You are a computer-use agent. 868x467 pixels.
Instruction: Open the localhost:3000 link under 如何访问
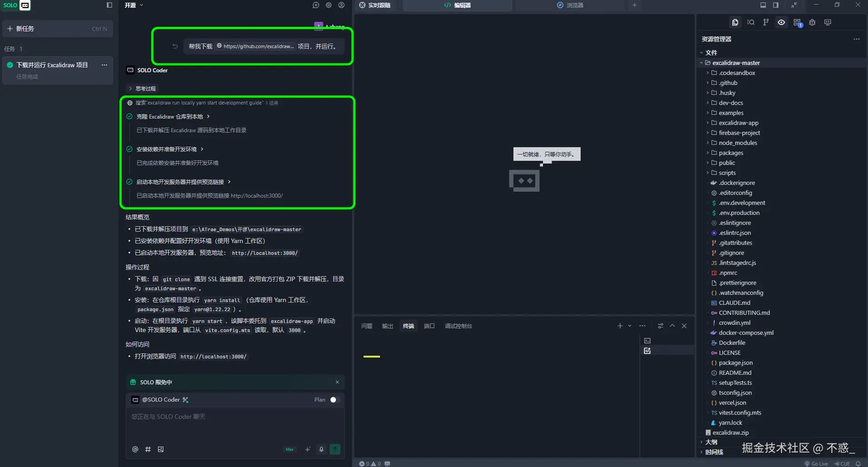(213, 357)
